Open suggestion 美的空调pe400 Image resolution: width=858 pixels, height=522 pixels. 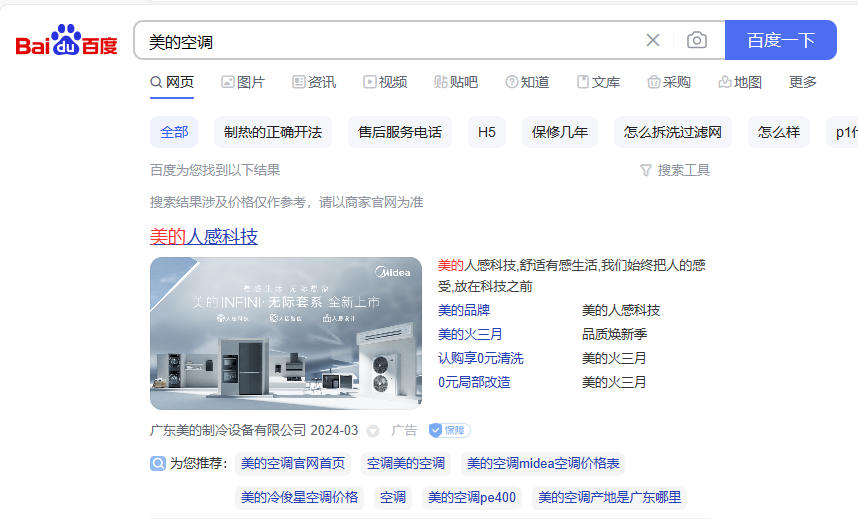click(472, 497)
